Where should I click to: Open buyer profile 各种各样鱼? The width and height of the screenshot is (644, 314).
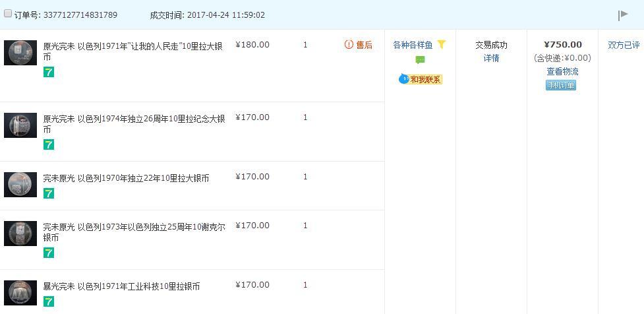[x=413, y=45]
